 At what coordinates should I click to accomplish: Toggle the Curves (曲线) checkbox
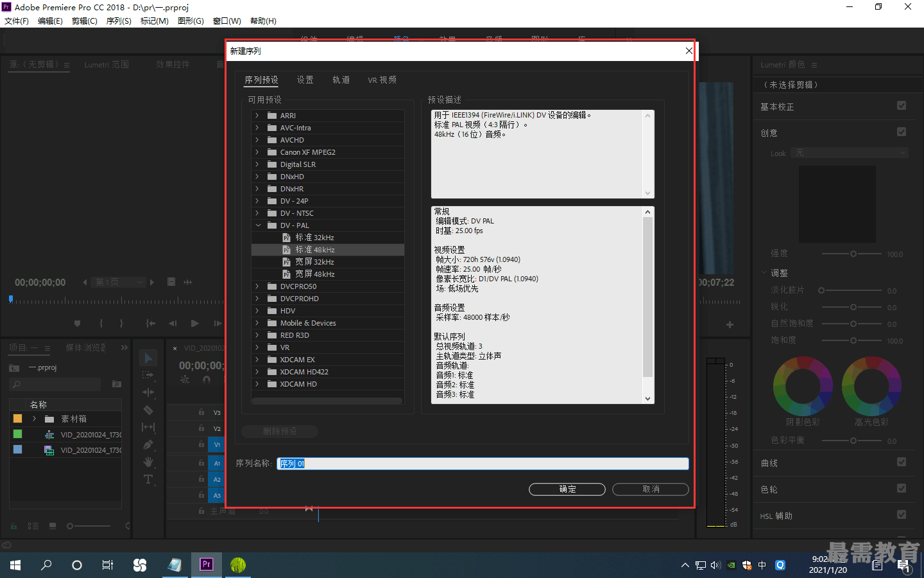pos(902,462)
